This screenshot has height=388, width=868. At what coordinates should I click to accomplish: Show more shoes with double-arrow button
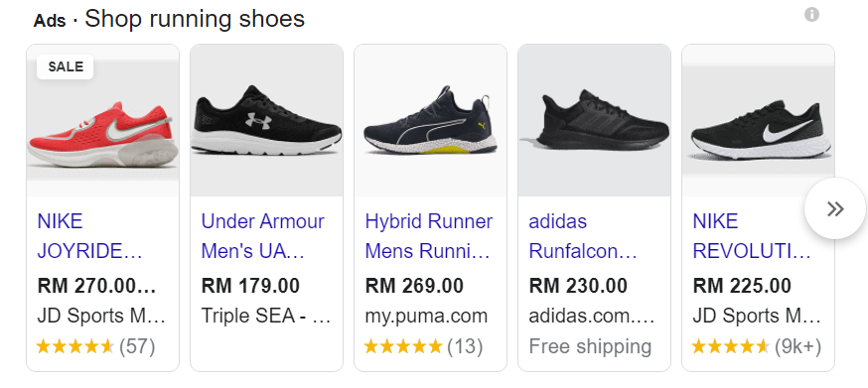(835, 208)
